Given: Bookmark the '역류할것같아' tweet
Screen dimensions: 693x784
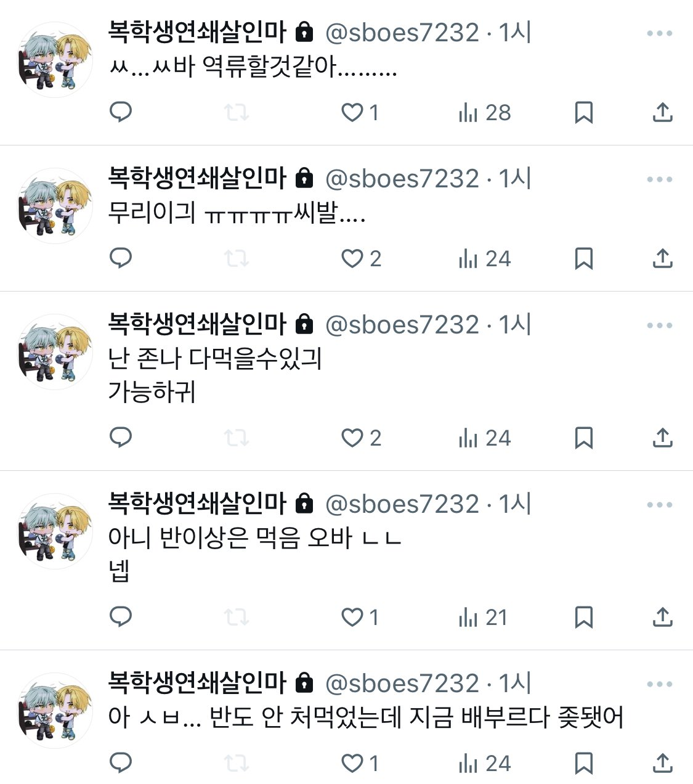Looking at the screenshot, I should 583,113.
